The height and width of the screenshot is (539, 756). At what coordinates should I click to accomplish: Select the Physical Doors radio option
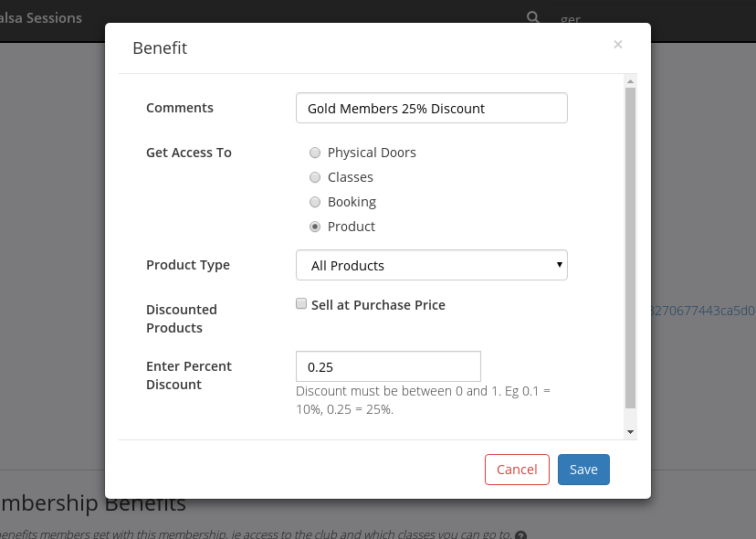pos(315,153)
